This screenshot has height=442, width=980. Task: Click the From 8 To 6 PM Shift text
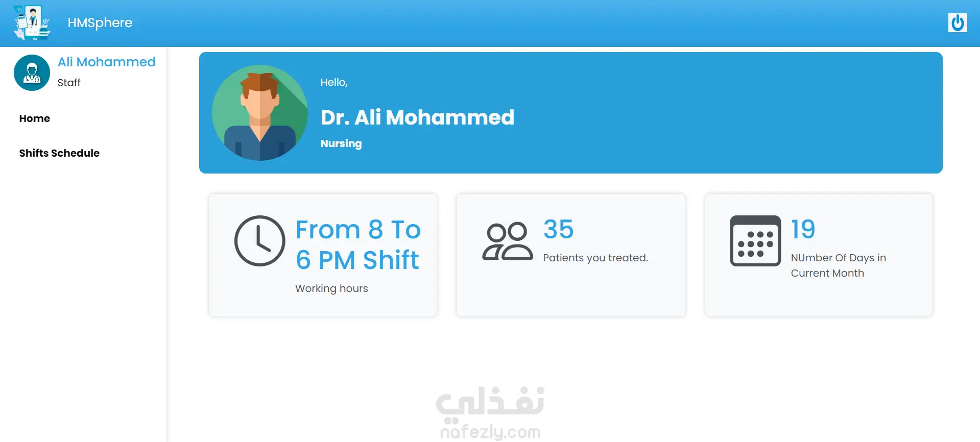[358, 244]
